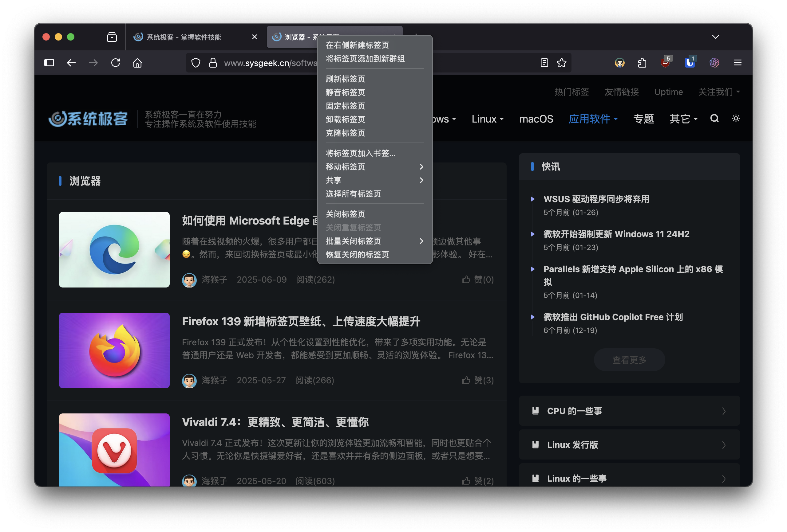This screenshot has height=532, width=787.
Task: Click 海猴子 avatar under Firefox 139 article
Action: tap(189, 381)
